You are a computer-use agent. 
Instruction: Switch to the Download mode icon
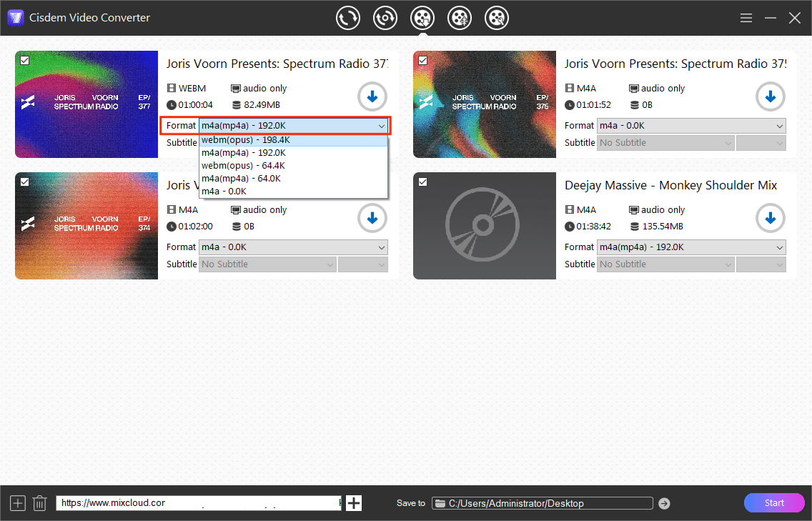(x=422, y=17)
